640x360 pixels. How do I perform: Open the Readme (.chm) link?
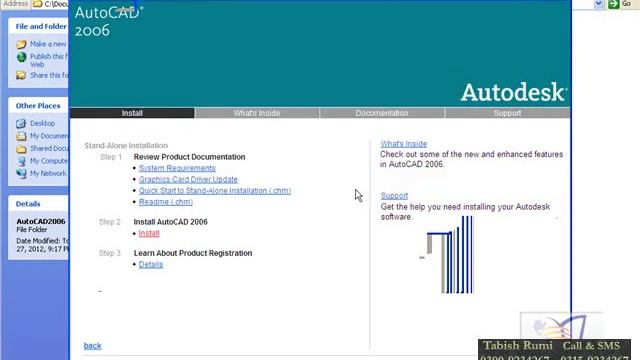point(166,202)
